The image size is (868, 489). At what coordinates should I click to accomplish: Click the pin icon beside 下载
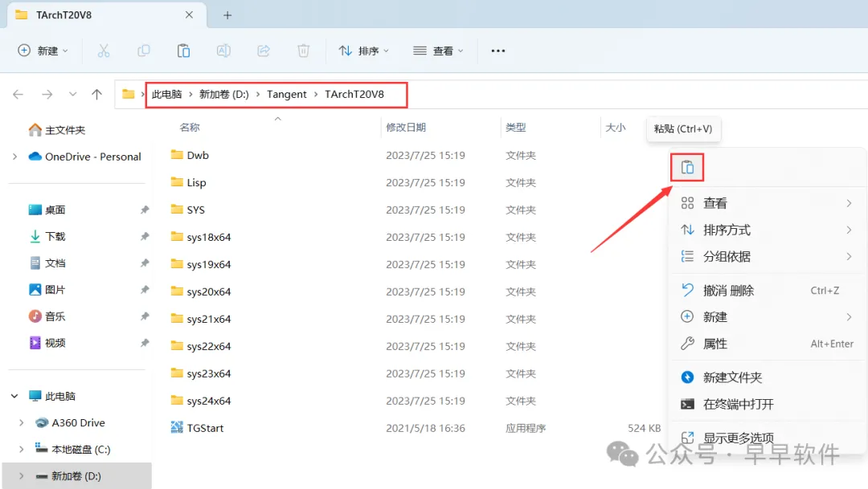point(145,236)
